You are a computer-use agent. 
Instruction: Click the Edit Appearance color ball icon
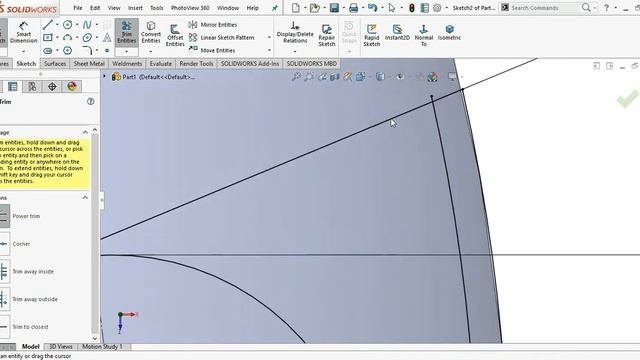(x=432, y=76)
